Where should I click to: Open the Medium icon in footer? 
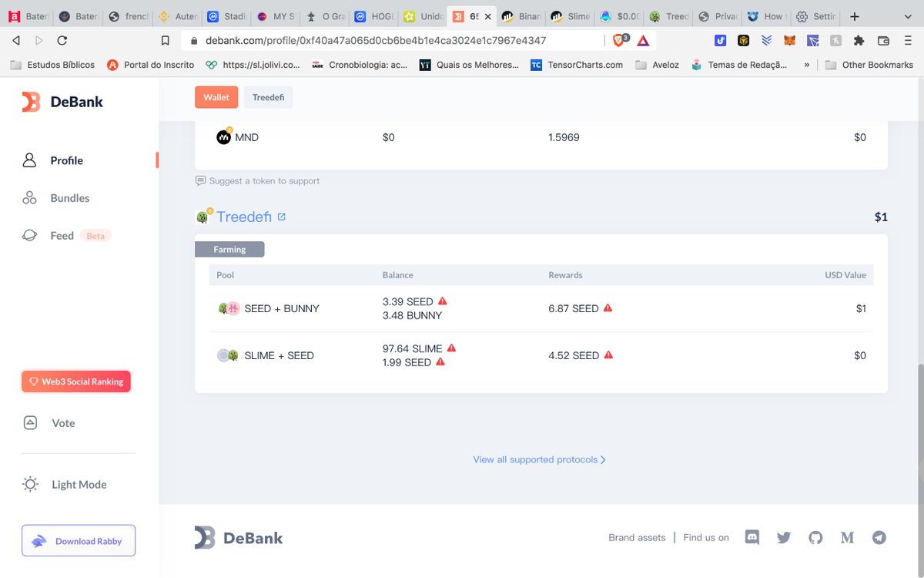[x=847, y=537]
